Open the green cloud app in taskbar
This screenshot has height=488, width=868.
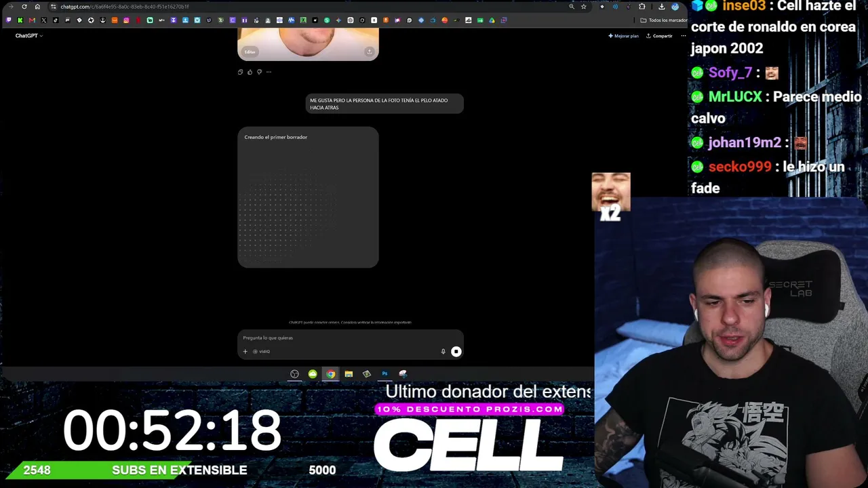pos(313,373)
